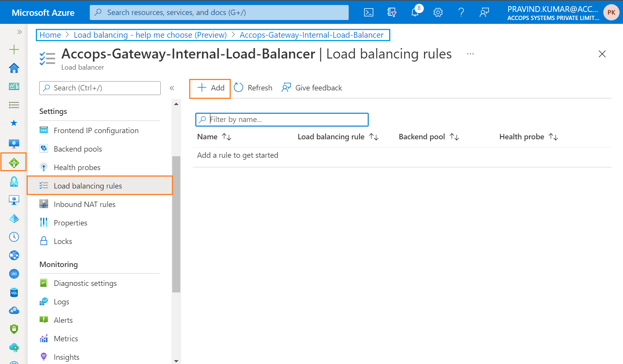Click 'Add a rule to get started' text
Image resolution: width=623 pixels, height=364 pixels.
(x=238, y=155)
